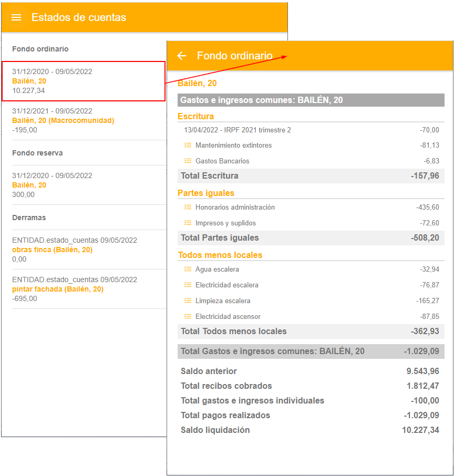Click list icon beside Honorarios administración
The height and width of the screenshot is (476, 454).
[x=188, y=207]
